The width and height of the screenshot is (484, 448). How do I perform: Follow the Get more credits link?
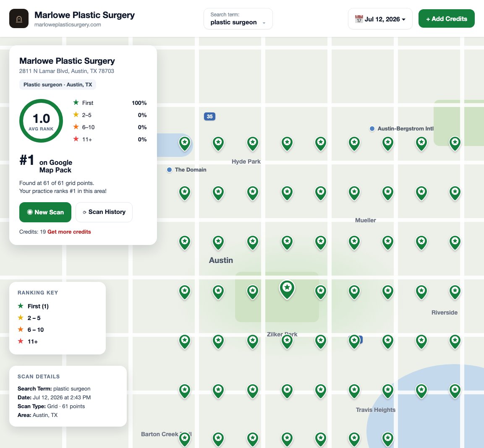[69, 232]
